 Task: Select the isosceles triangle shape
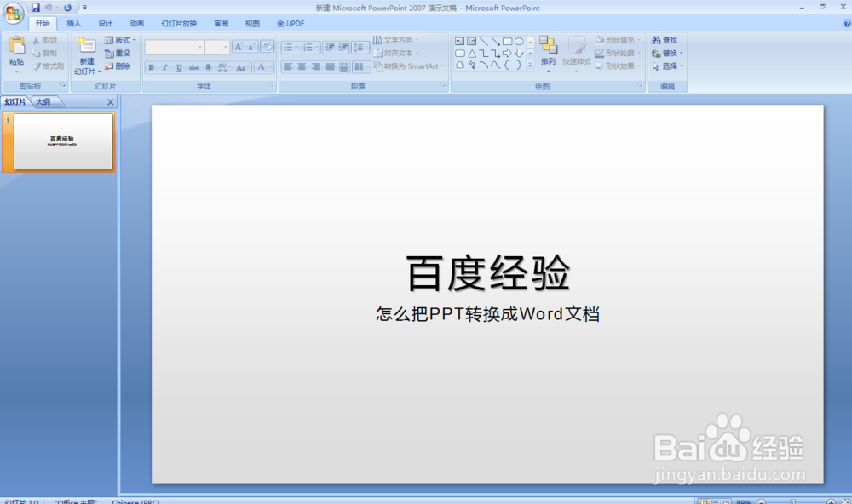click(472, 54)
